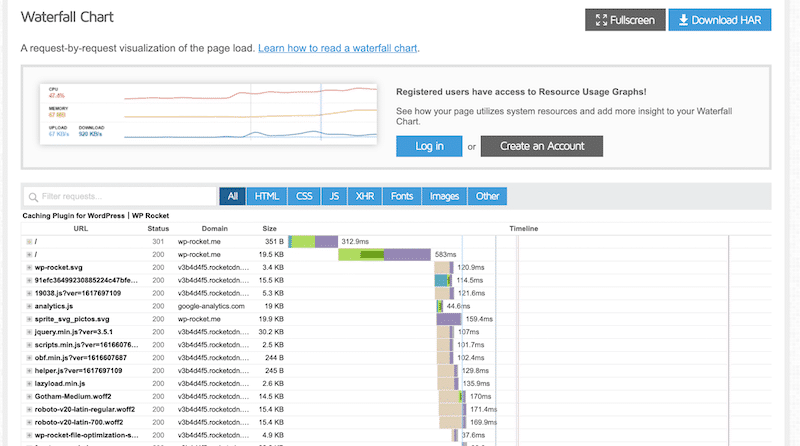This screenshot has height=446, width=800.
Task: Click the 351 B size cell
Action: point(274,241)
